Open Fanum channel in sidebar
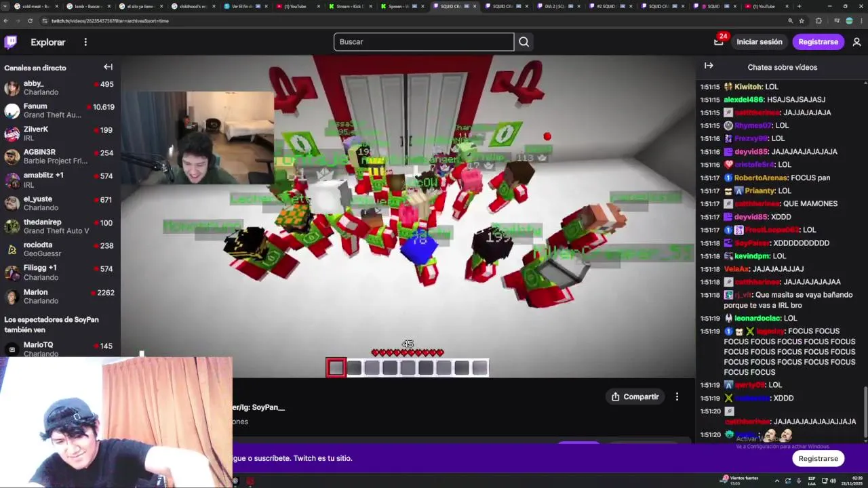 coord(60,110)
